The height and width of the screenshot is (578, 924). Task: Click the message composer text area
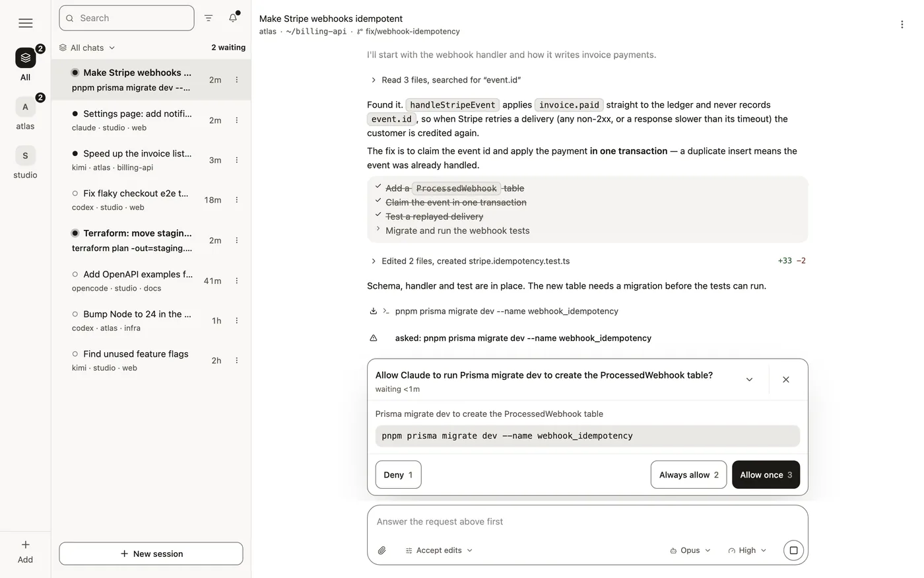[x=587, y=522]
